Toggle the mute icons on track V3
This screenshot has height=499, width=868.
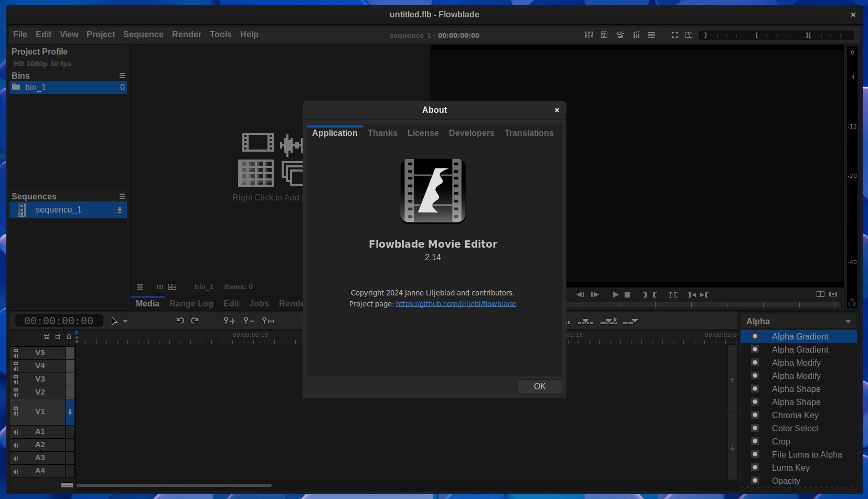(x=16, y=379)
